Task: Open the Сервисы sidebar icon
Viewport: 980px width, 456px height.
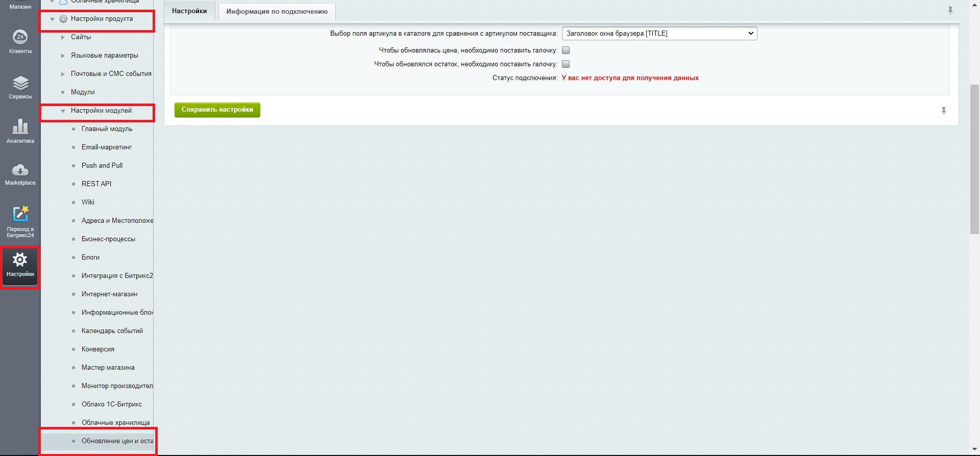Action: [20, 87]
